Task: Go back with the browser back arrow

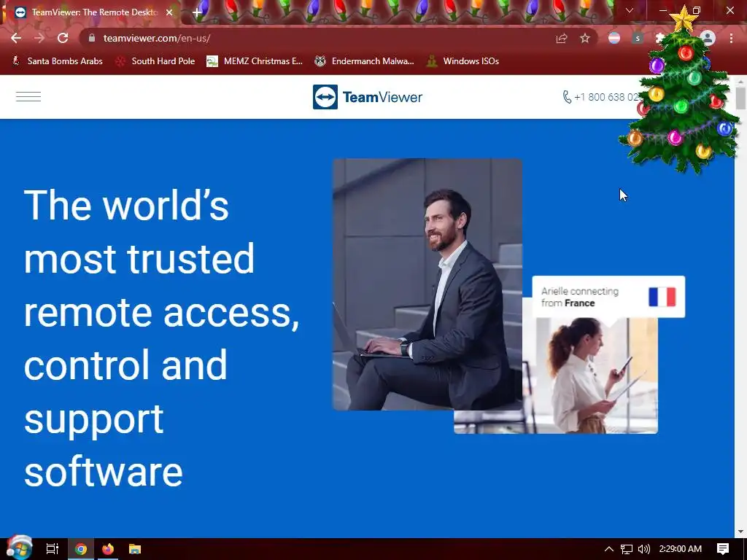Action: click(x=16, y=38)
